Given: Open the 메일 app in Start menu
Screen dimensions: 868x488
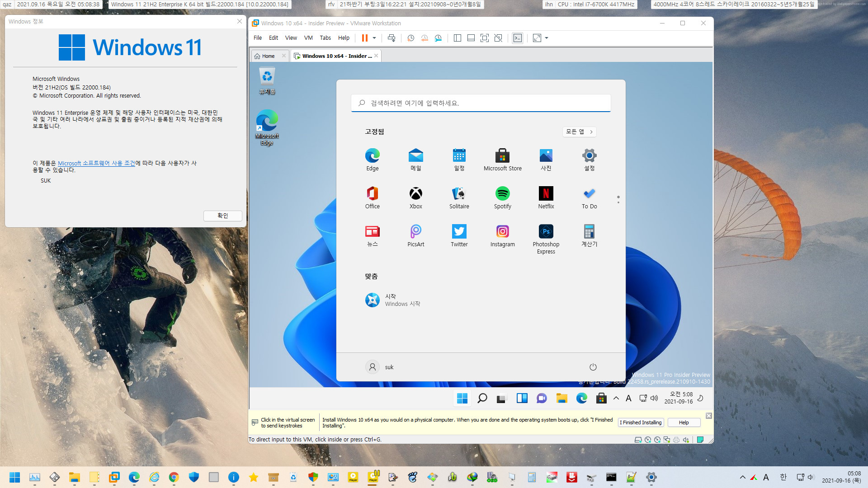Looking at the screenshot, I should pos(416,160).
